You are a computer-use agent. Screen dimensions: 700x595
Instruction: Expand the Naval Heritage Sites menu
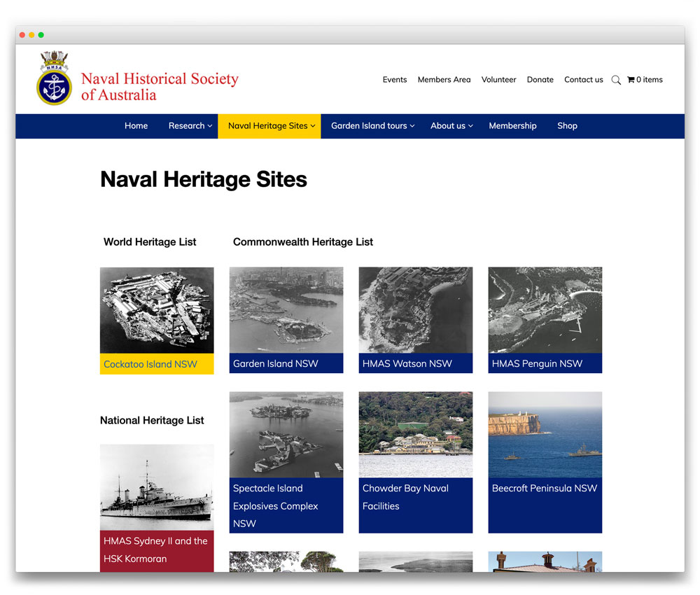270,126
